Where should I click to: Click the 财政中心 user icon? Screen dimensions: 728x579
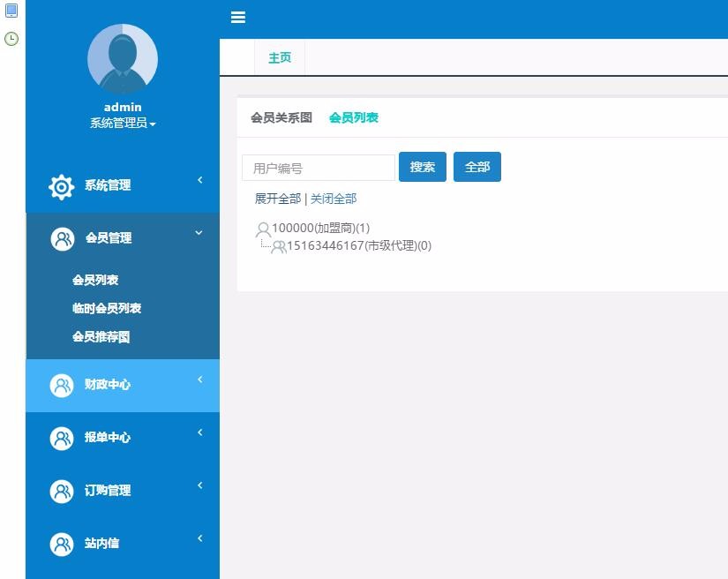pos(62,386)
